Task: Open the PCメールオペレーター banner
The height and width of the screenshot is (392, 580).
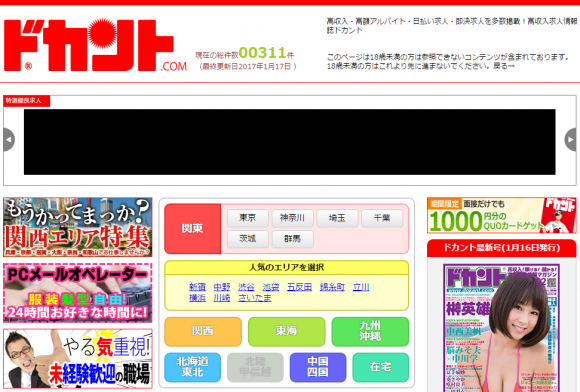Action: click(x=78, y=293)
